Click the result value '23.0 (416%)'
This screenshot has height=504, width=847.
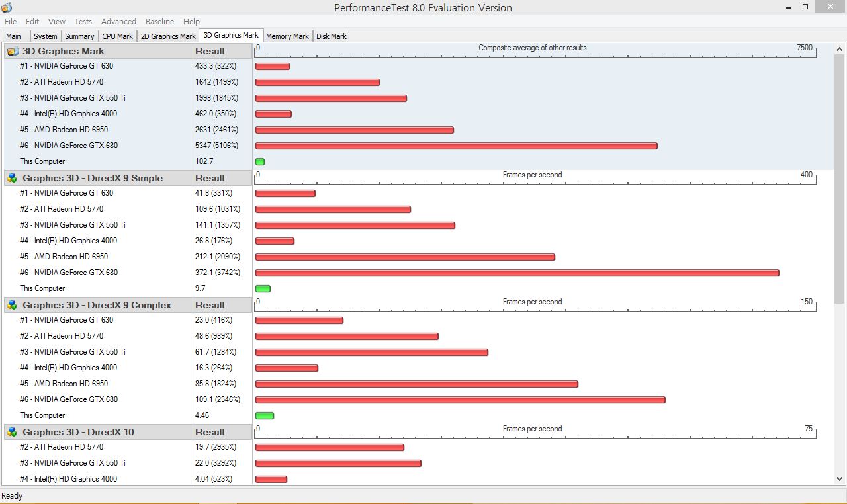click(x=213, y=320)
